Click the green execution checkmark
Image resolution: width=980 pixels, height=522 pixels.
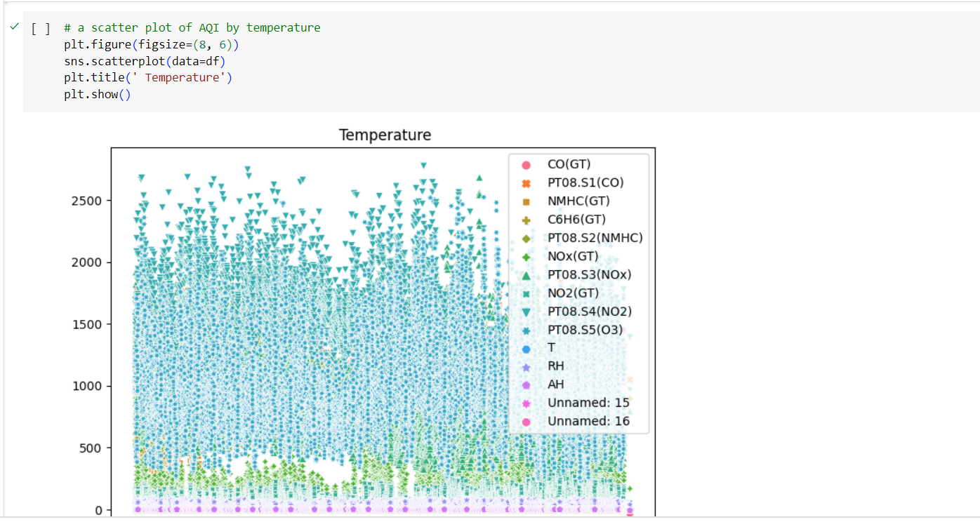tap(14, 27)
